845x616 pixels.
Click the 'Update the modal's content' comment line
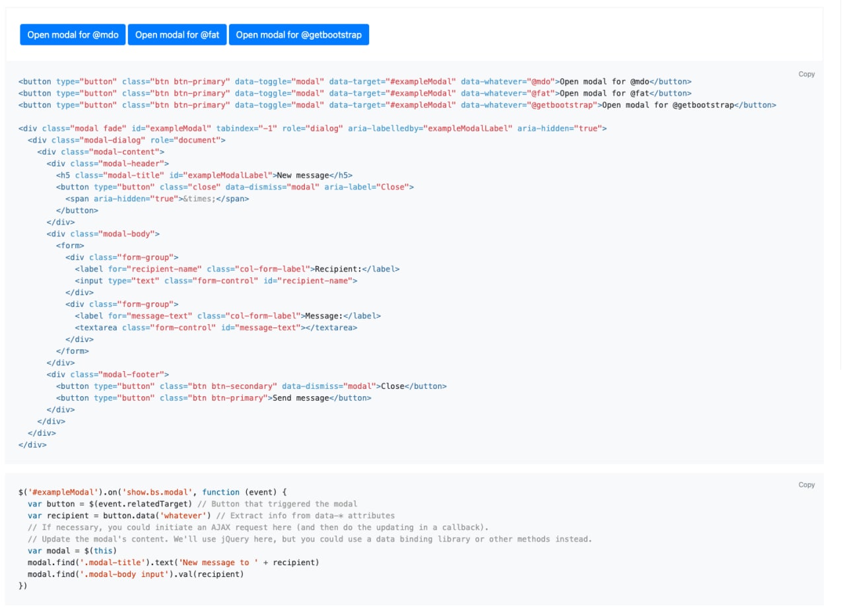coord(310,539)
